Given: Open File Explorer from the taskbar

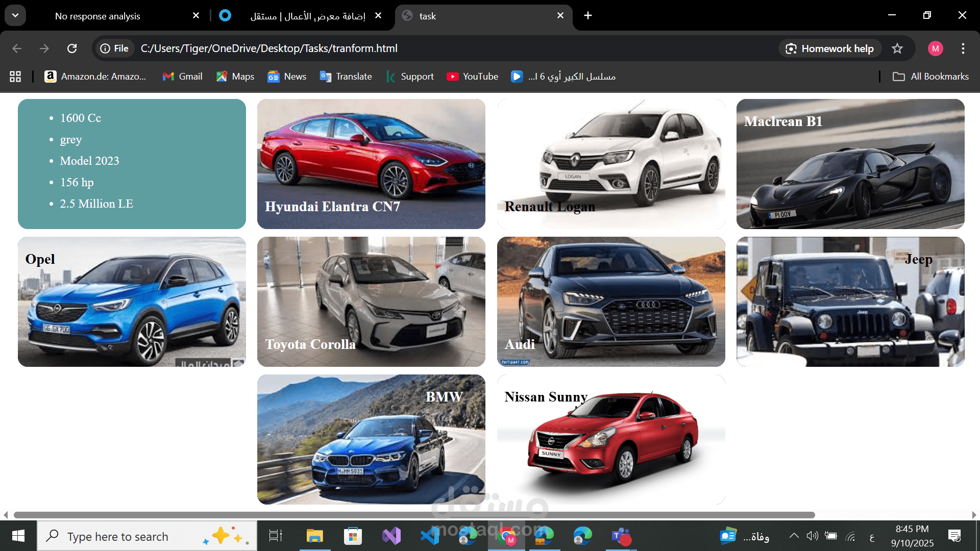Looking at the screenshot, I should coord(315,536).
